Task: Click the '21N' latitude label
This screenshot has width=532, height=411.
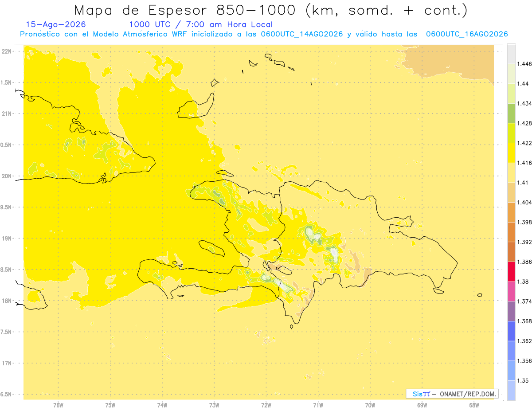Action: (x=7, y=114)
